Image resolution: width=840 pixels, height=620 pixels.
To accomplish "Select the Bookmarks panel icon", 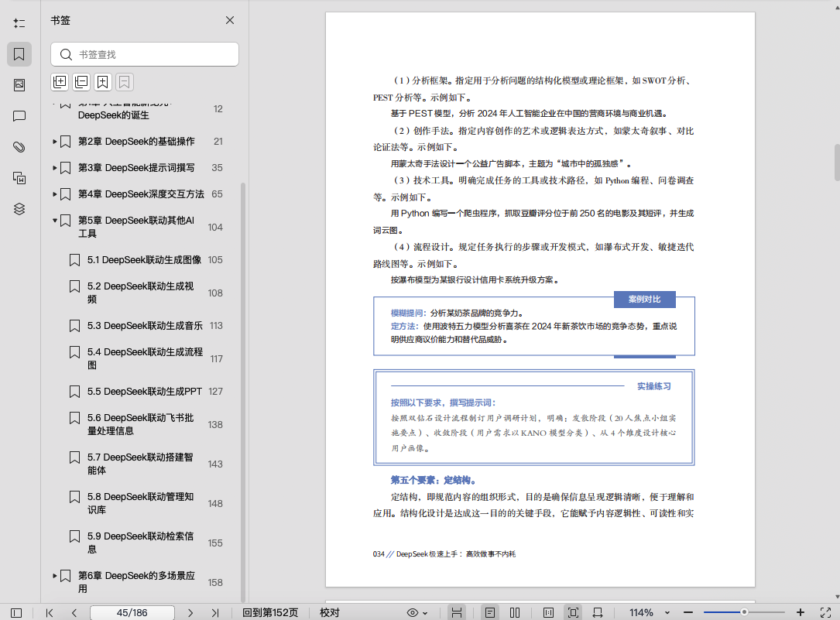I will coord(19,54).
